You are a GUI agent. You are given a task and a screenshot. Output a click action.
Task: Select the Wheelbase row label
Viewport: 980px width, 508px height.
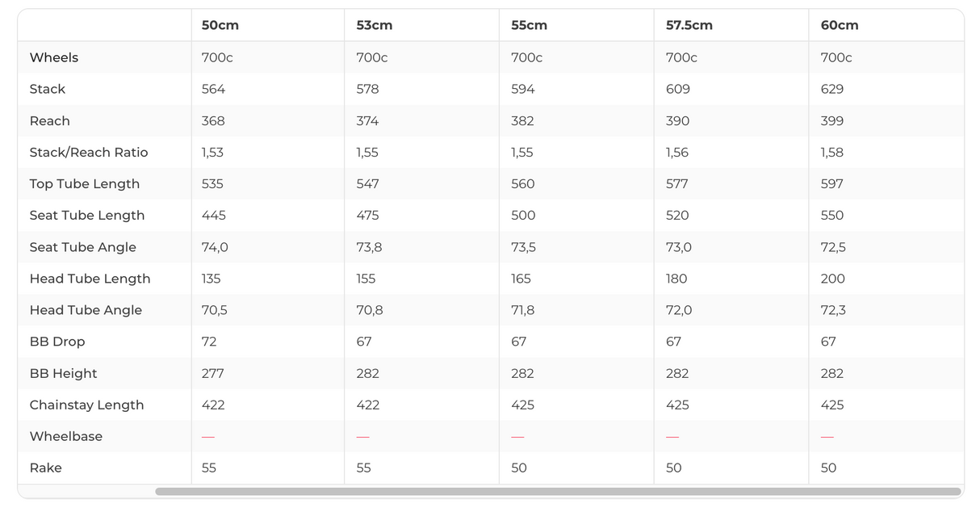[x=66, y=436]
